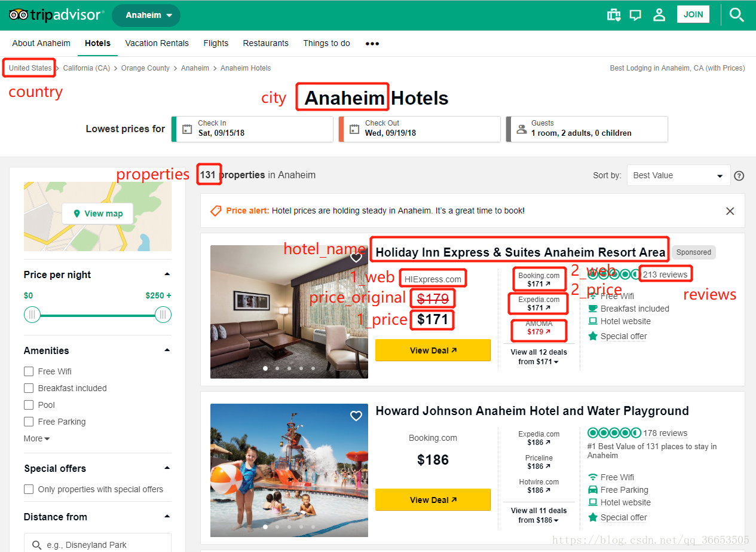Open the Things to do tab
Image resolution: width=756 pixels, height=552 pixels.
tap(326, 43)
